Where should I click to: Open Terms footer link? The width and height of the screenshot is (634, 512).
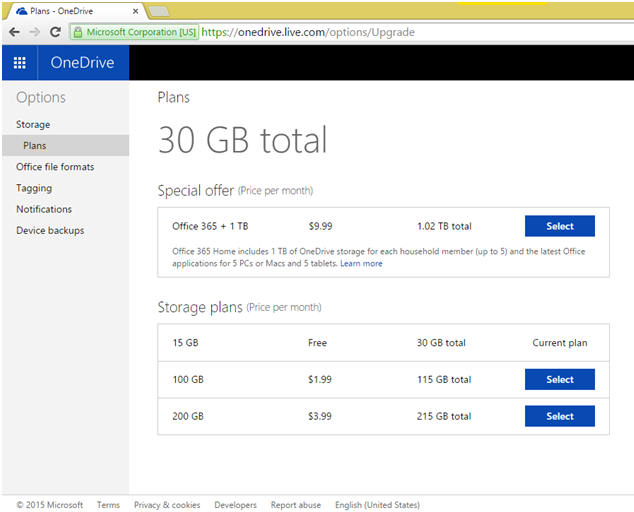pos(108,505)
